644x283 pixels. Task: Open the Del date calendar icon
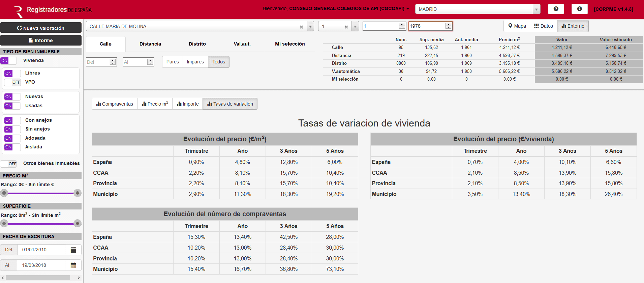(x=73, y=250)
